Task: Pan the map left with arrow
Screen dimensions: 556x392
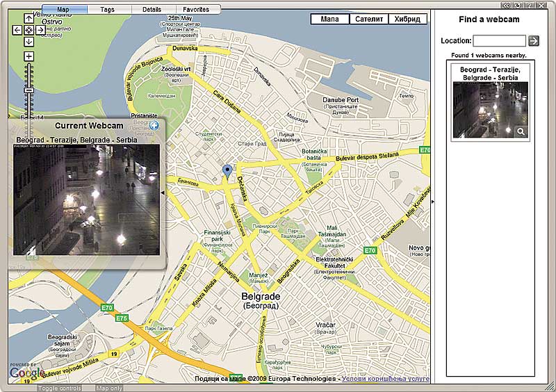Action: click(x=17, y=30)
